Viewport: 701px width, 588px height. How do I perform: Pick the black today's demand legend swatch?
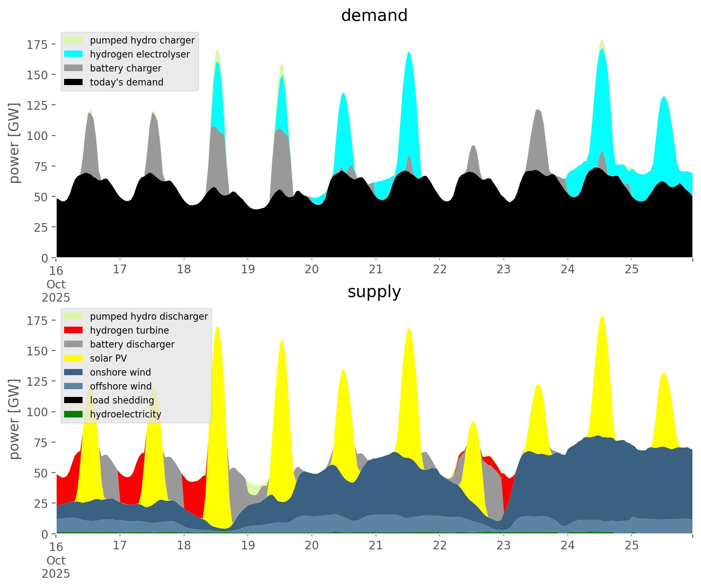(74, 82)
